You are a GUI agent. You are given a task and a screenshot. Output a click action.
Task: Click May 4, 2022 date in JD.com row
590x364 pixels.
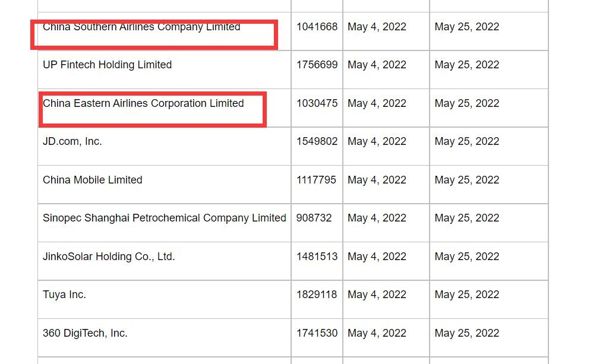[377, 141]
